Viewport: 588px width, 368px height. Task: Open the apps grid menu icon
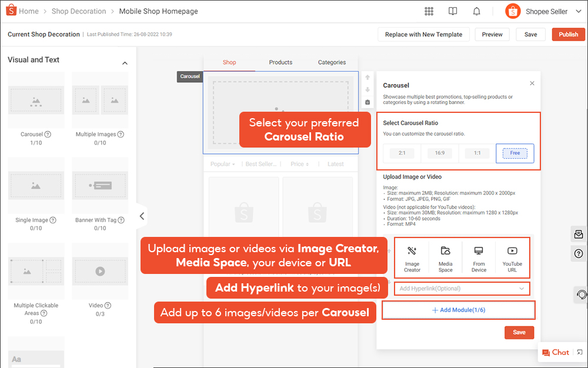(x=428, y=11)
